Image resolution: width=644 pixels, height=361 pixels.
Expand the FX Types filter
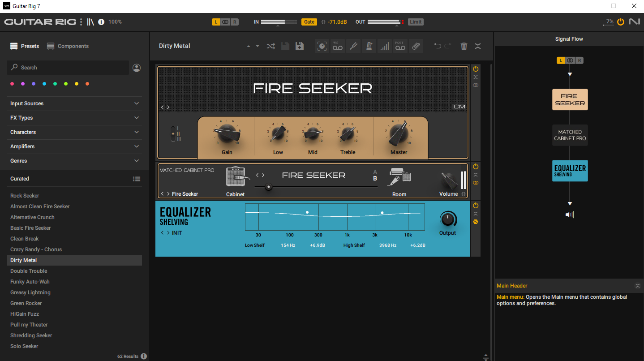[x=75, y=118]
